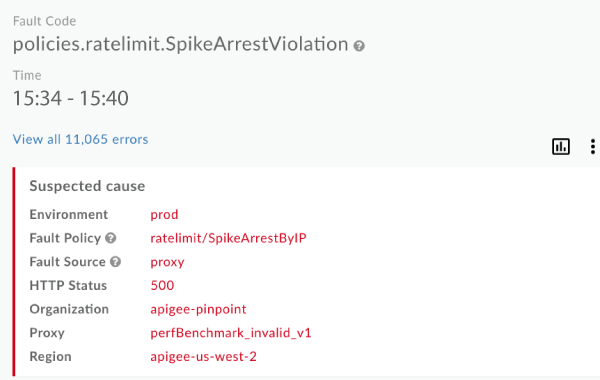Select the apigee-us-west-2 region value
Viewport: 600px width, 380px height.
pos(204,357)
